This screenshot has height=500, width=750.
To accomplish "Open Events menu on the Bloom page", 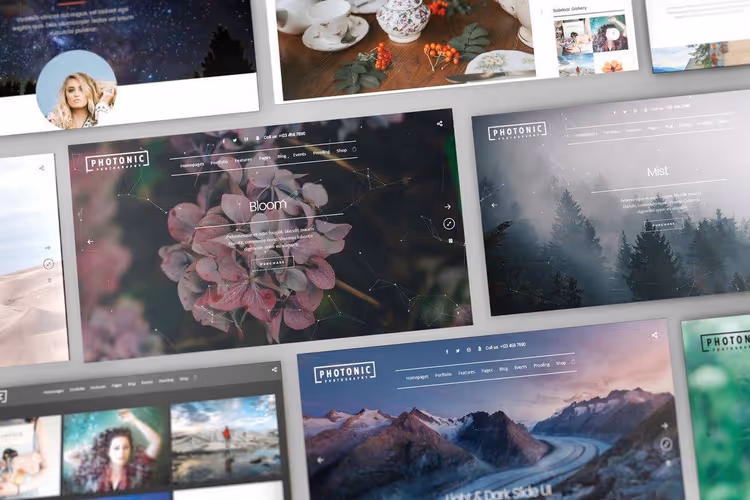I will 299,154.
